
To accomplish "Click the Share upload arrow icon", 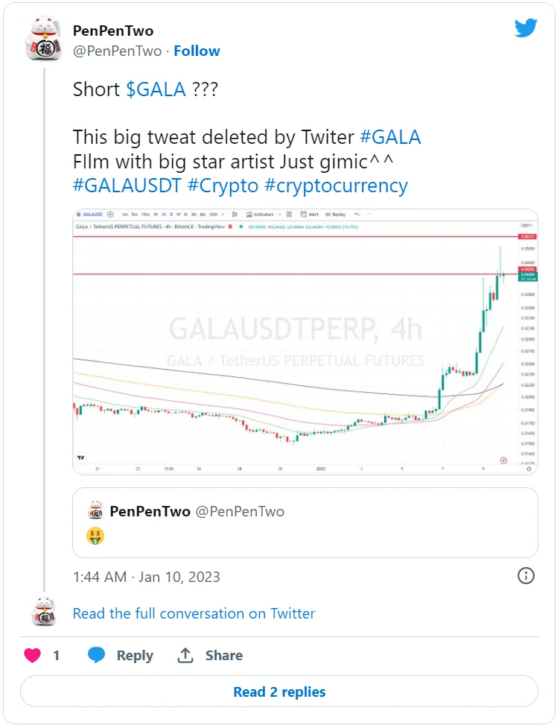I will click(185, 655).
